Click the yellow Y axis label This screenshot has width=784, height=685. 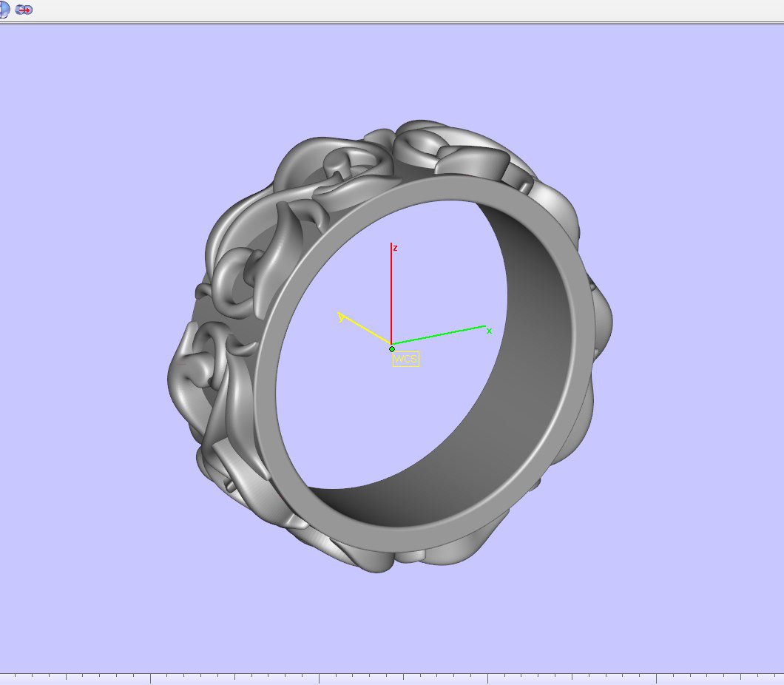pos(341,317)
